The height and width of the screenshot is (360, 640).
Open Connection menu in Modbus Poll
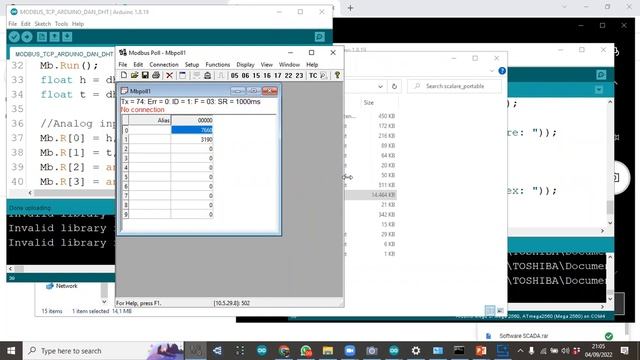(x=164, y=64)
